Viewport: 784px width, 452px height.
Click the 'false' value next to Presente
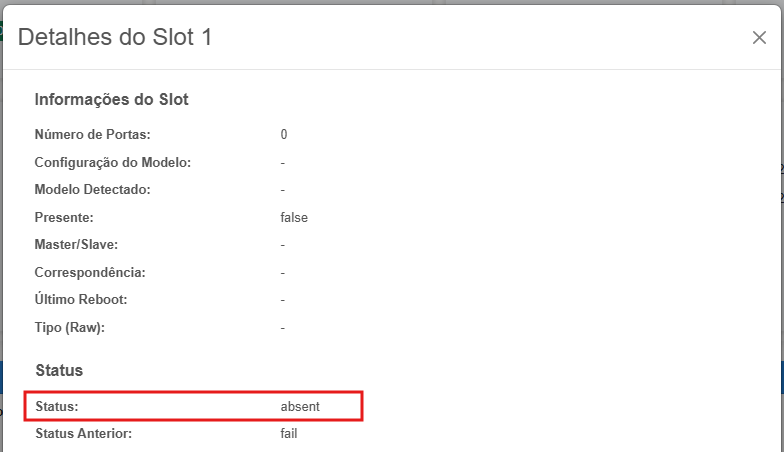294,217
